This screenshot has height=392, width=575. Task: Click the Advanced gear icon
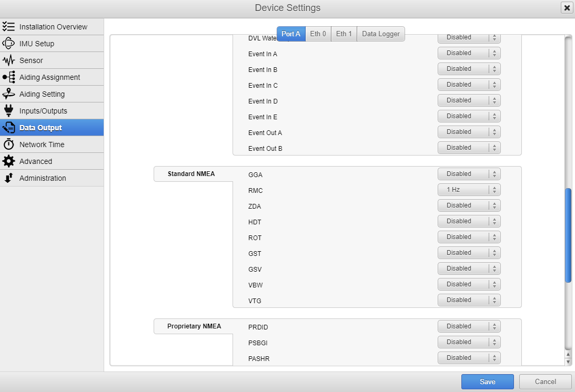coord(8,161)
